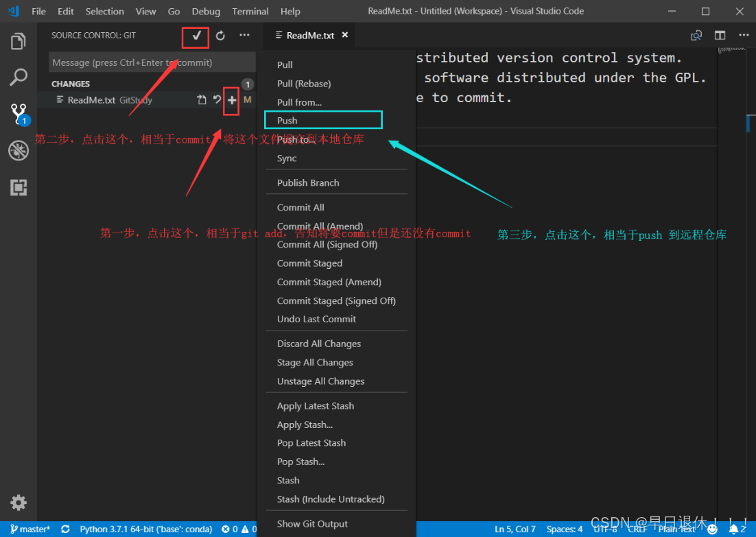The height and width of the screenshot is (537, 756).
Task: Select ReadMe.txt in the Changes list
Action: pos(147,99)
